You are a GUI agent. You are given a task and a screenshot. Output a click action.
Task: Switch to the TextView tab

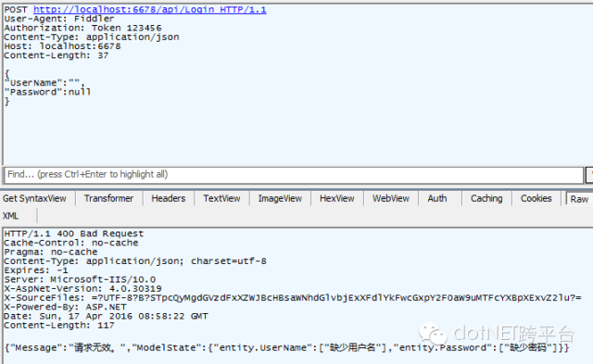point(221,198)
